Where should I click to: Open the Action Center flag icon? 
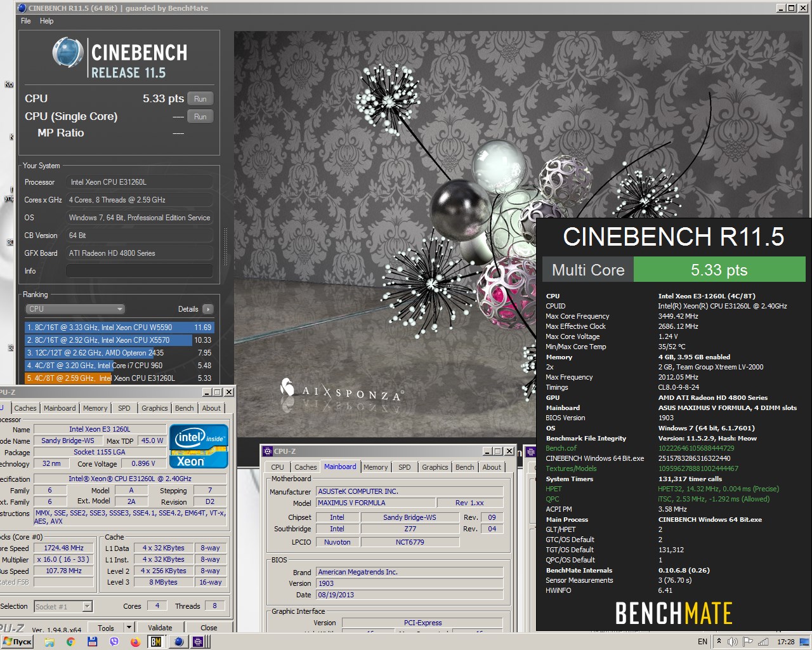748,642
